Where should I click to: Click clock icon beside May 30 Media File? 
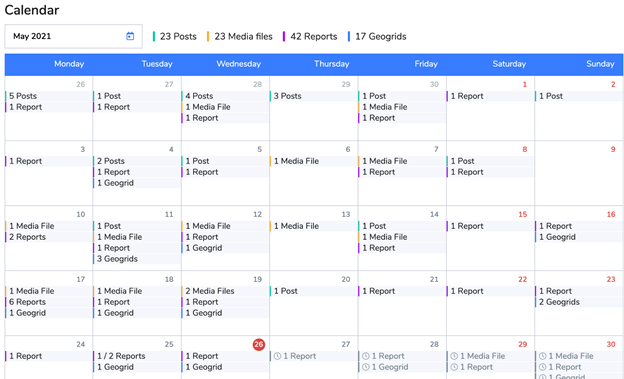coord(542,356)
